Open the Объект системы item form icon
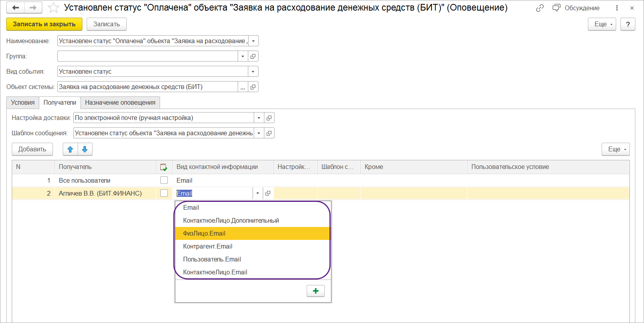644x323 pixels. tap(253, 87)
